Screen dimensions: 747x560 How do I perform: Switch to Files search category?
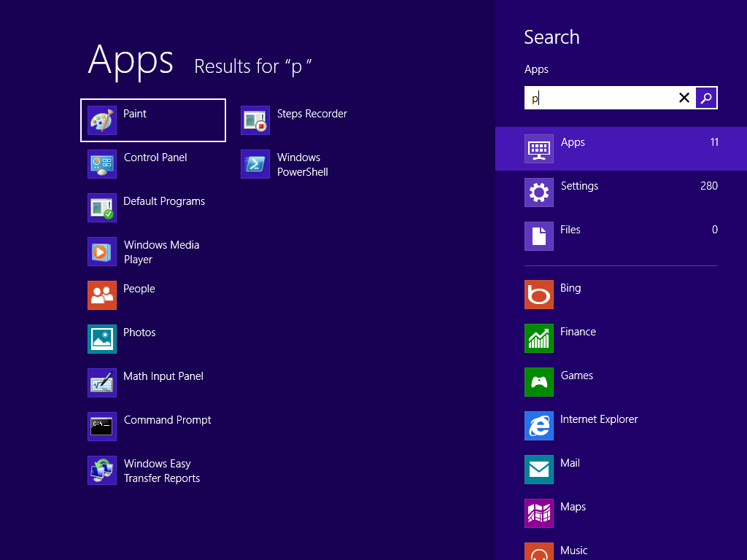(x=621, y=236)
